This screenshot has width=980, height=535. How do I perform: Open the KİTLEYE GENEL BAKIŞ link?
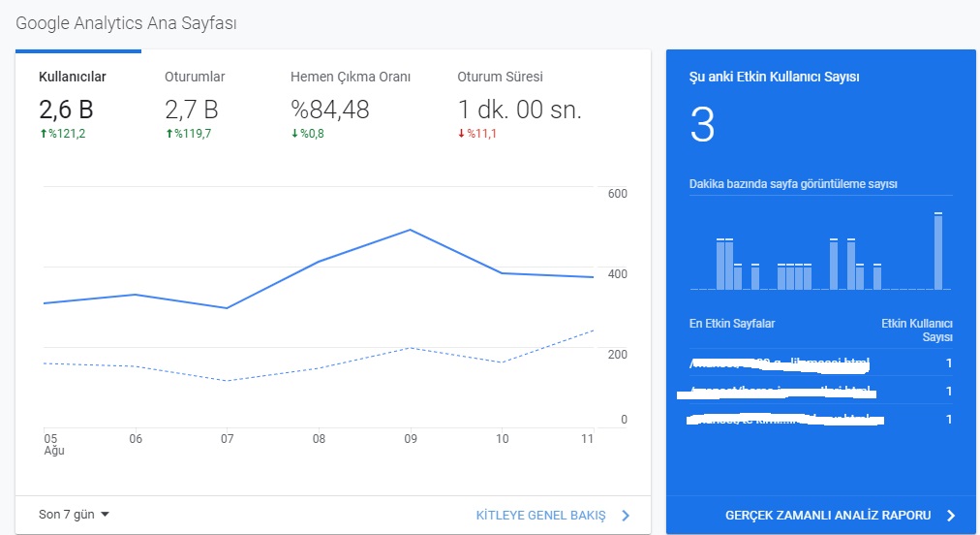pos(540,516)
